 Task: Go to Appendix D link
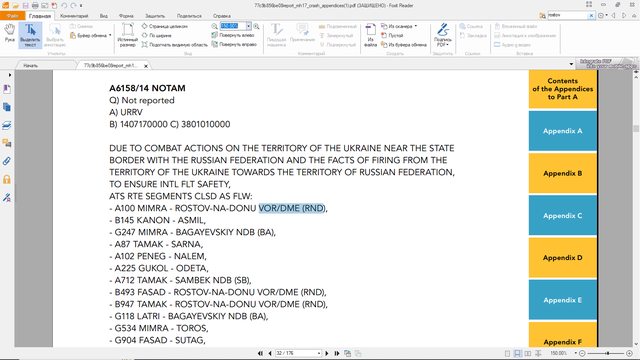(562, 258)
